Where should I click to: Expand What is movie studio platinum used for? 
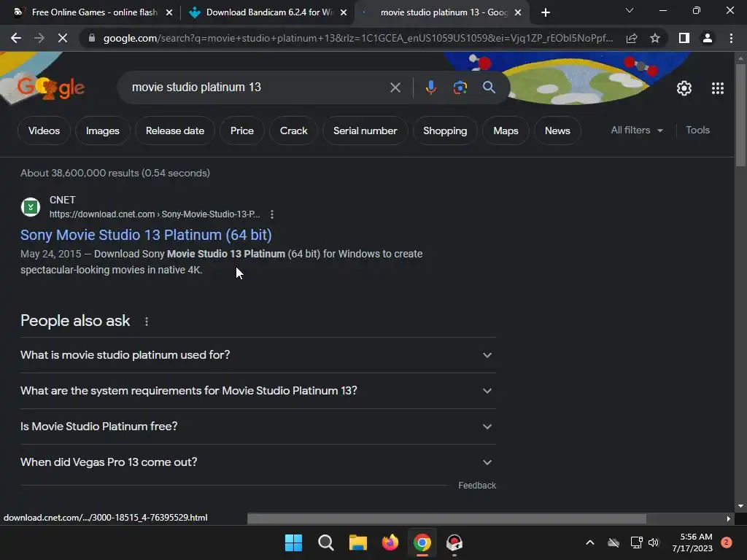(x=258, y=355)
